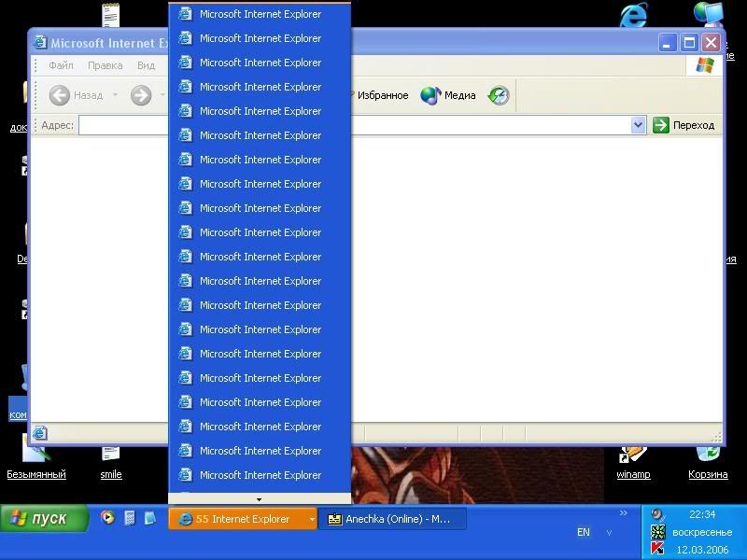Open the Kaspersky red K tray icon
The height and width of the screenshot is (560, 747).
657,549
